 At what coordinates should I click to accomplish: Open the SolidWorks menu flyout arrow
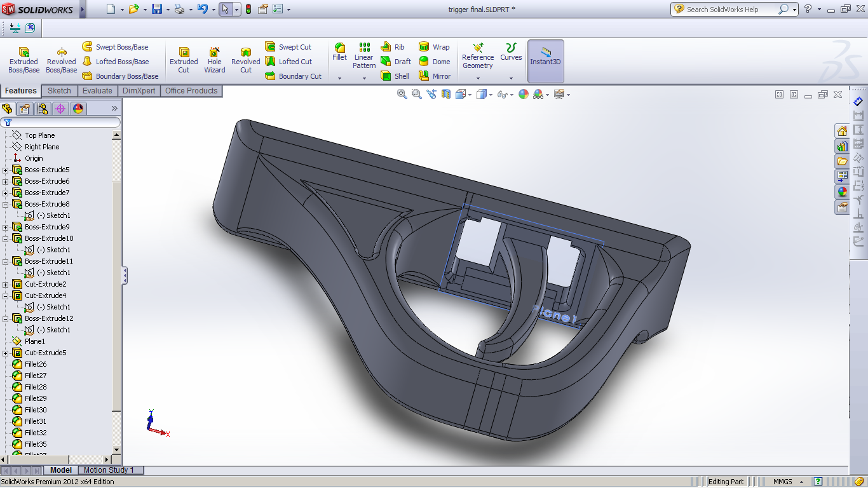pyautogui.click(x=83, y=9)
